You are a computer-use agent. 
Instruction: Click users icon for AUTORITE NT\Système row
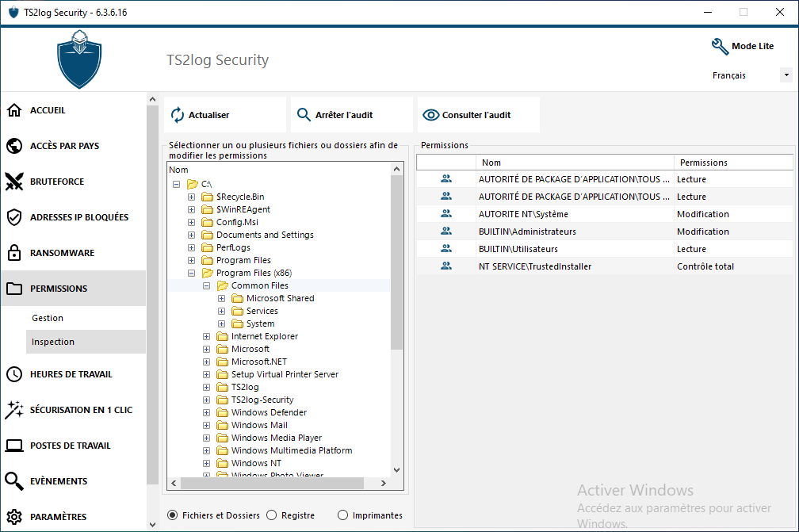click(x=446, y=213)
